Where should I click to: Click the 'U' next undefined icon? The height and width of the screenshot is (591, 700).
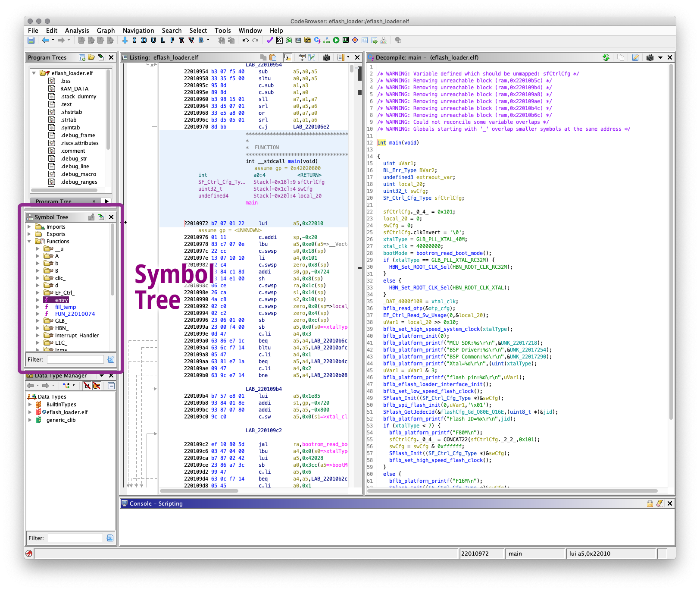153,40
